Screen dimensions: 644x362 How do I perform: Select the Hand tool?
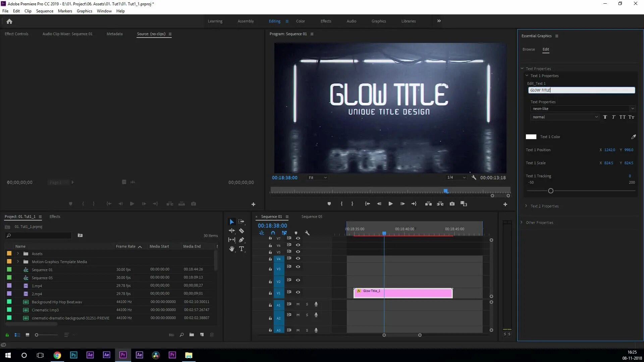pos(231,249)
